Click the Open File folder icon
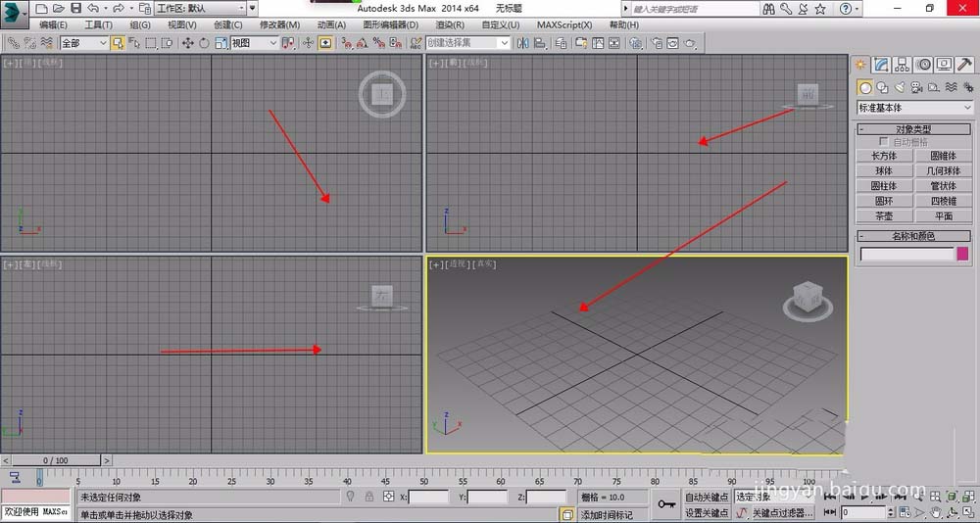The height and width of the screenshot is (523, 980). 58,9
